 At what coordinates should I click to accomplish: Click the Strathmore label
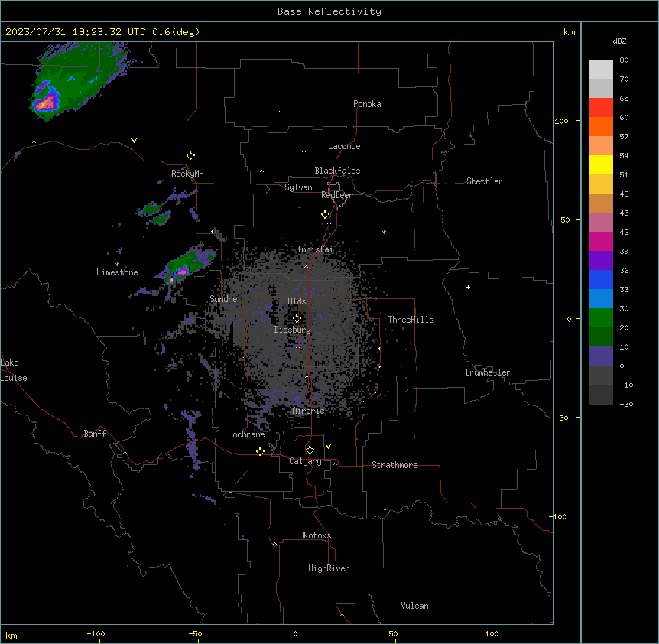tap(394, 465)
